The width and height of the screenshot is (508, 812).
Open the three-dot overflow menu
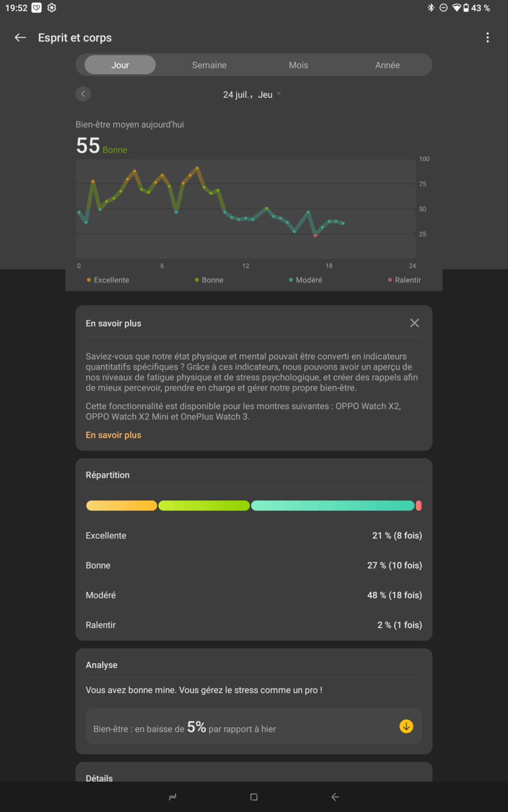[x=488, y=38]
